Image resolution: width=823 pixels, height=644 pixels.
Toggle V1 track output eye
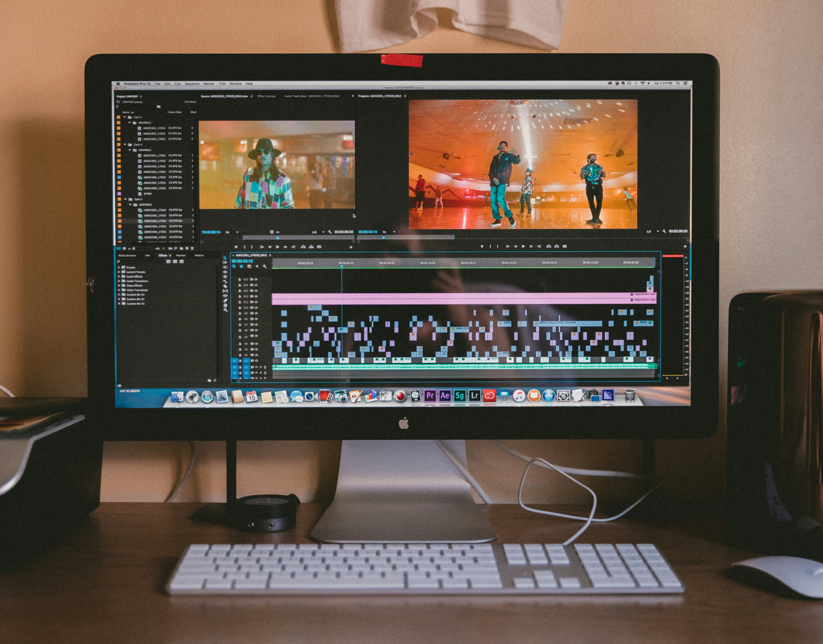(257, 360)
